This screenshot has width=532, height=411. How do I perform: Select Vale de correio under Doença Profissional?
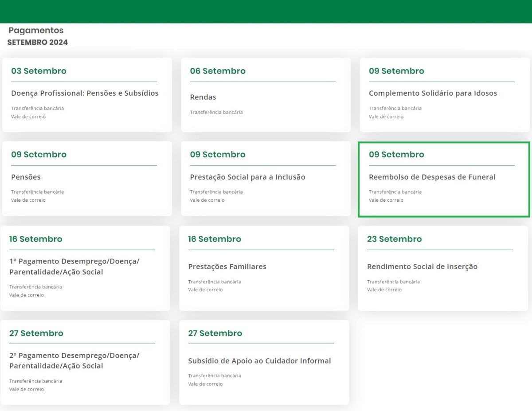pos(28,117)
